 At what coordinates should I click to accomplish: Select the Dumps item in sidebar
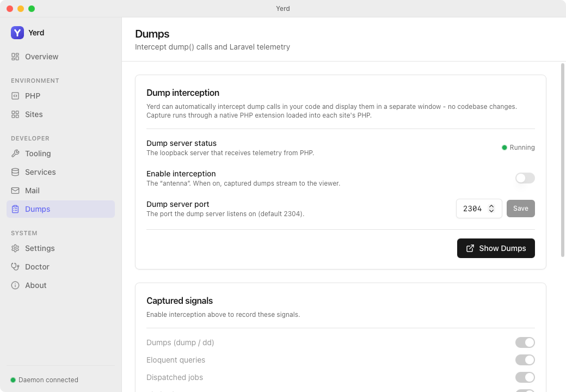[60, 209]
